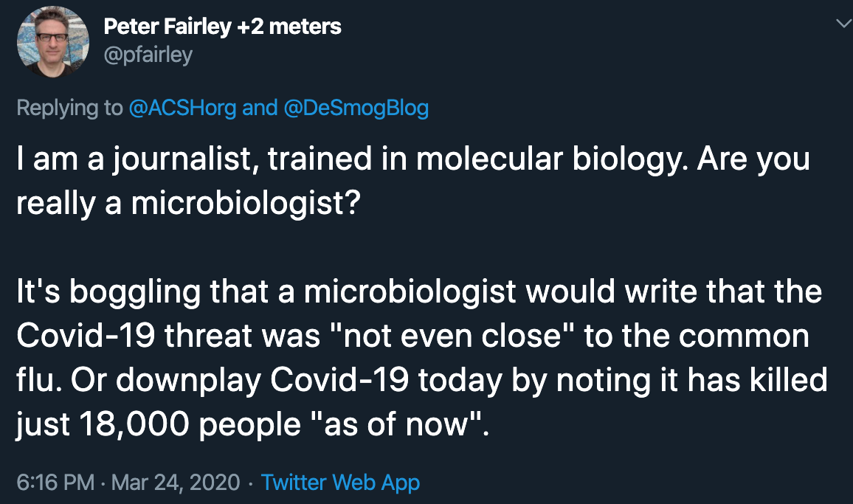
Task: Click the word "and" between the mentions
Action: click(260, 108)
